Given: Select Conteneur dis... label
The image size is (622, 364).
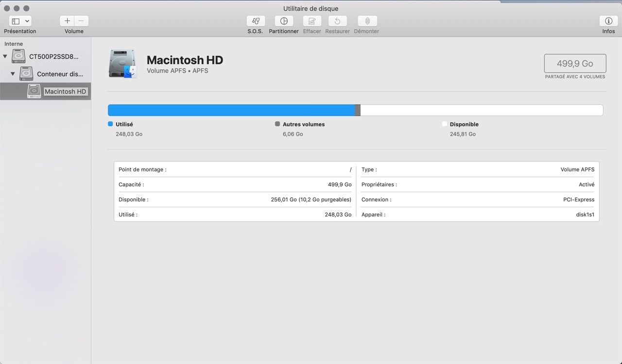Looking at the screenshot, I should pyautogui.click(x=60, y=74).
